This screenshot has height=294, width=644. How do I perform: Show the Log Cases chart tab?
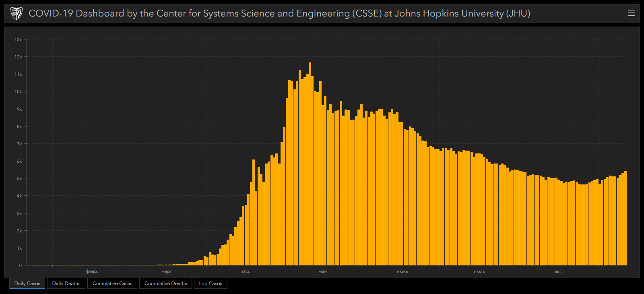(x=211, y=284)
